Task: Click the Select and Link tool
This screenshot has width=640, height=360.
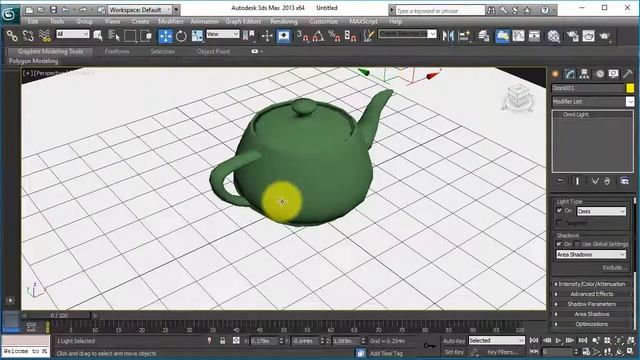Action: [x=12, y=36]
